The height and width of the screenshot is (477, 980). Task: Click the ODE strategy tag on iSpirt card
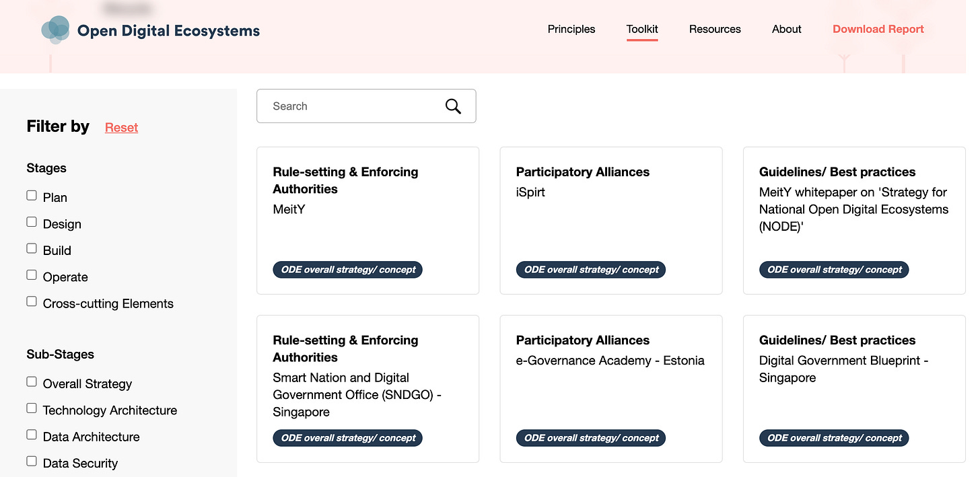[591, 270]
